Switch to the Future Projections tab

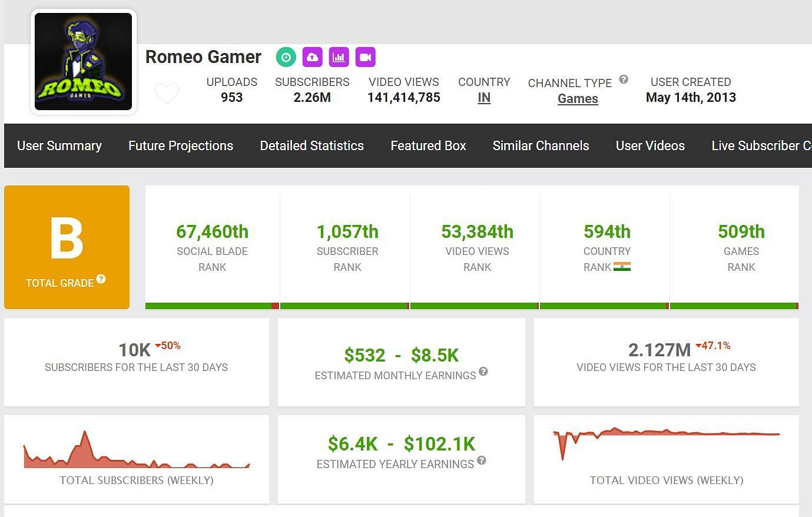(x=181, y=145)
